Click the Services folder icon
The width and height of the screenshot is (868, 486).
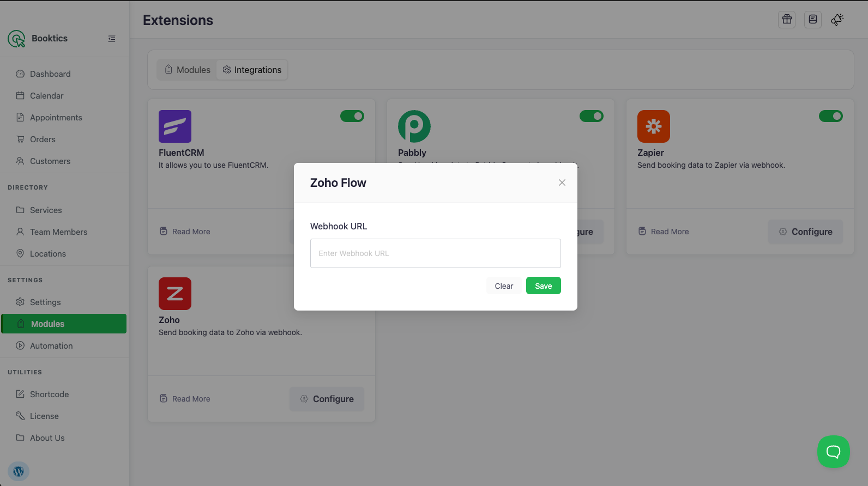tap(20, 210)
